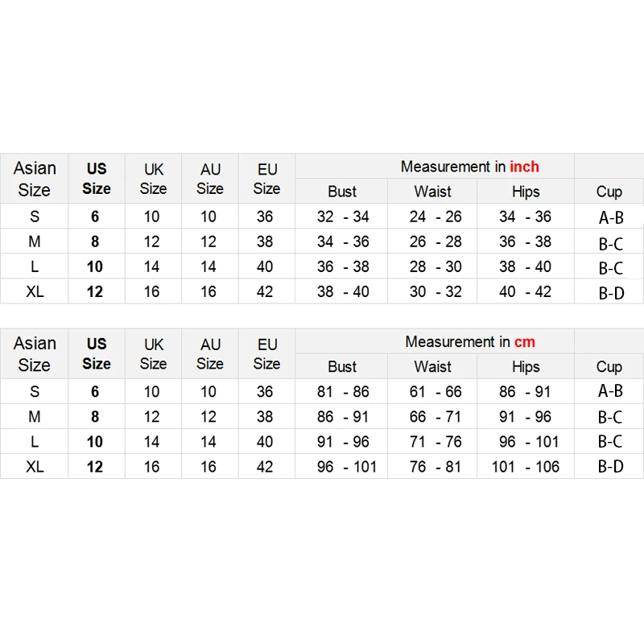
Task: Select cup value 'B-D' in the inch table
Action: (x=611, y=293)
